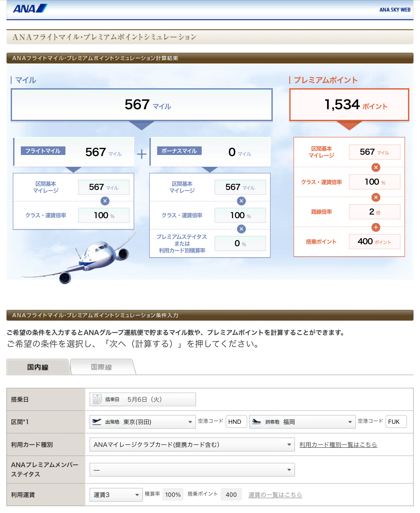This screenshot has width=420, height=513.
Task: Open the 利用カード種別 dropdown
Action: (x=192, y=444)
